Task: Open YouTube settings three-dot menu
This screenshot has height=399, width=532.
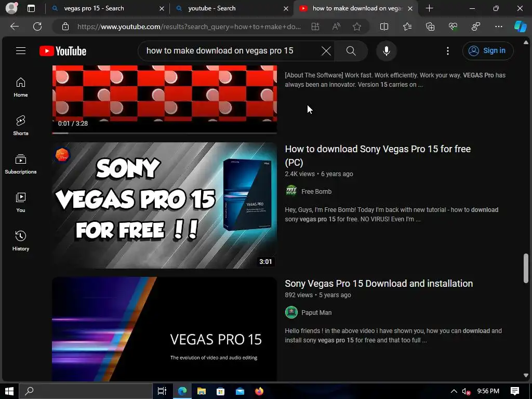Action: pos(447,51)
